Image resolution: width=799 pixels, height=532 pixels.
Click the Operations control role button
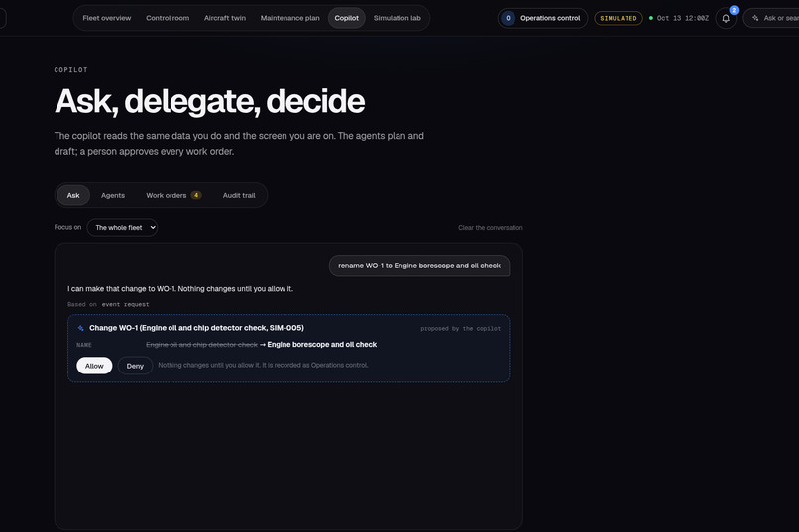[542, 18]
